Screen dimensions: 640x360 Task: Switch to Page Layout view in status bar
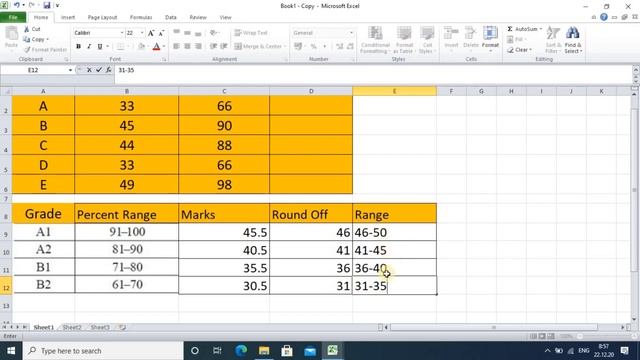542,336
